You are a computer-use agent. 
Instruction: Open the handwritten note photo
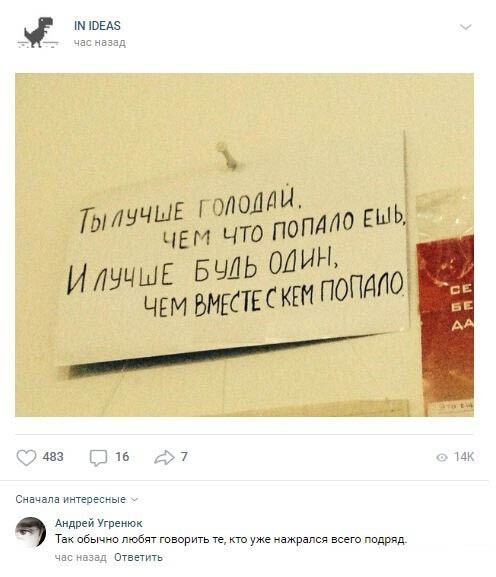point(244,245)
